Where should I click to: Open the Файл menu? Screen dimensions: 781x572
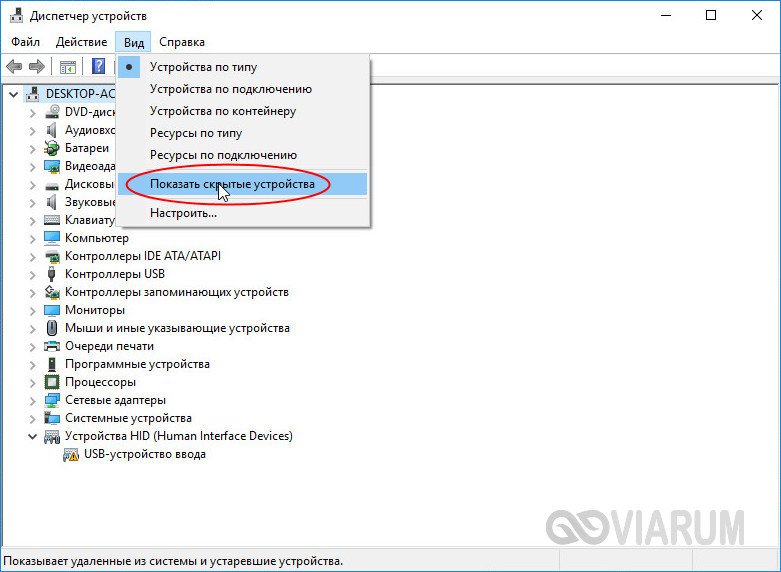(25, 42)
